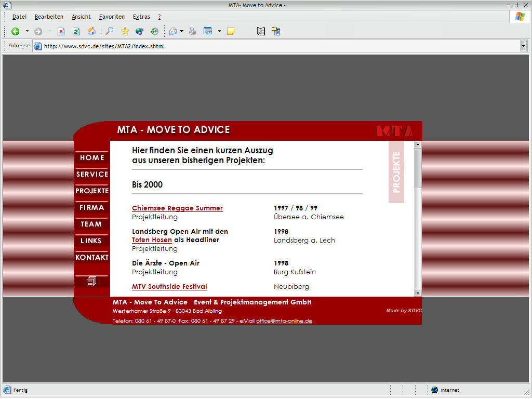Refresh the page with the reload icon
Image resolution: width=532 pixels, height=399 pixels.
tap(76, 32)
